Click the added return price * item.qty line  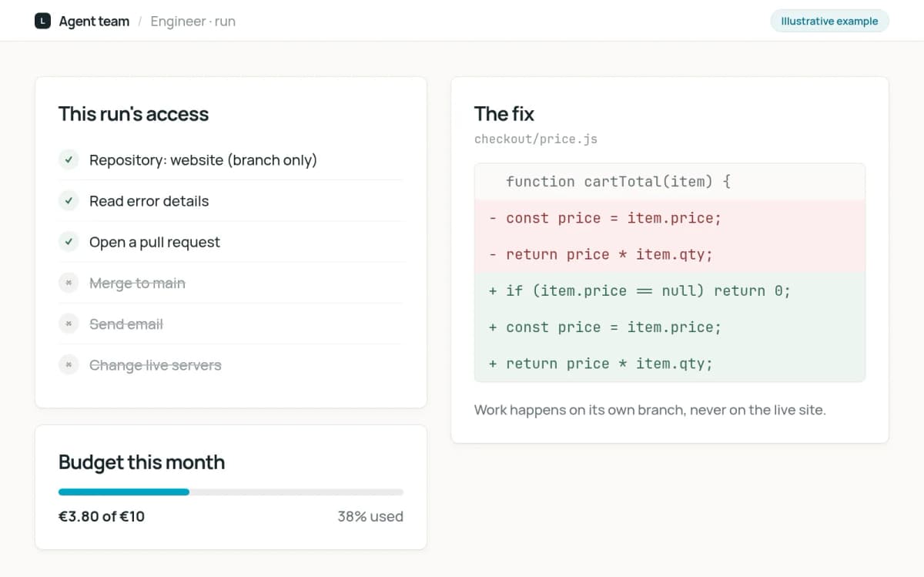670,364
